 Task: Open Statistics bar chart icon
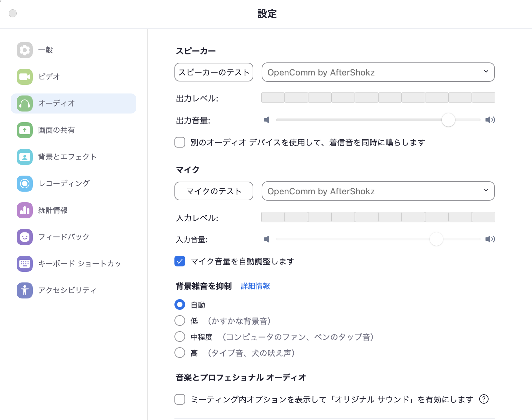(x=25, y=210)
